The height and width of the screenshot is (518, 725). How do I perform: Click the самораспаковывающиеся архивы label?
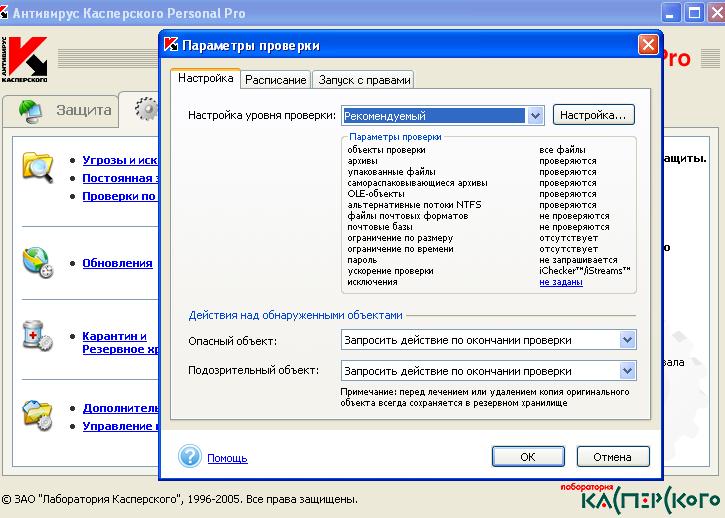point(418,183)
